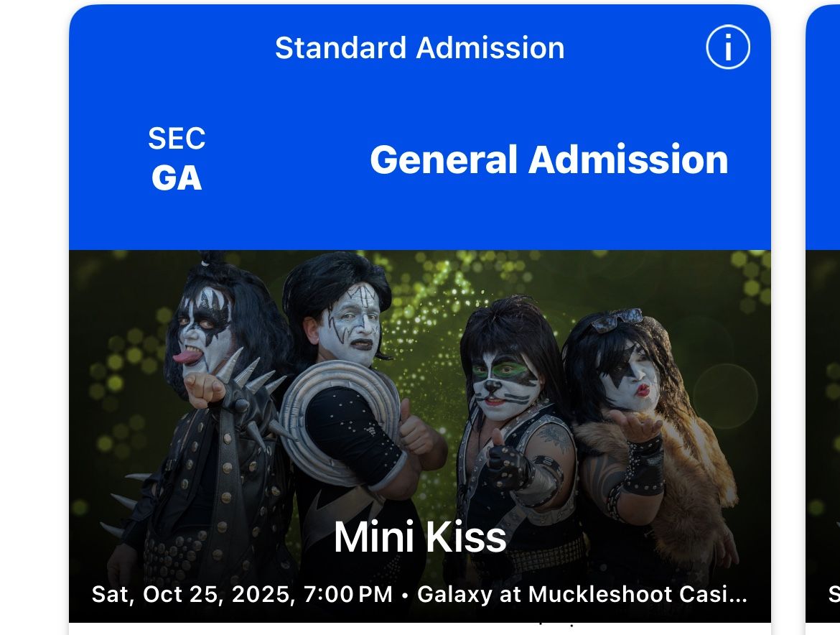Viewport: 840px width, 635px height.
Task: Select the date and venue caption bar
Action: pos(420,595)
